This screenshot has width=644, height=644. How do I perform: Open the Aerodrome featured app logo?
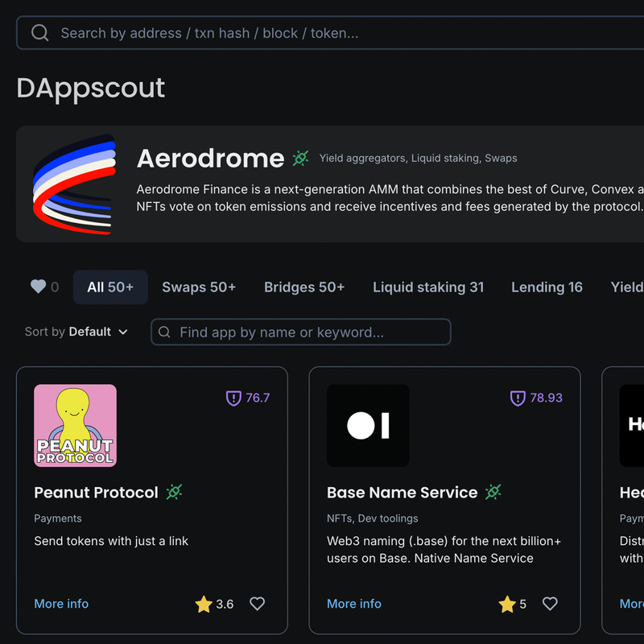[x=74, y=184]
